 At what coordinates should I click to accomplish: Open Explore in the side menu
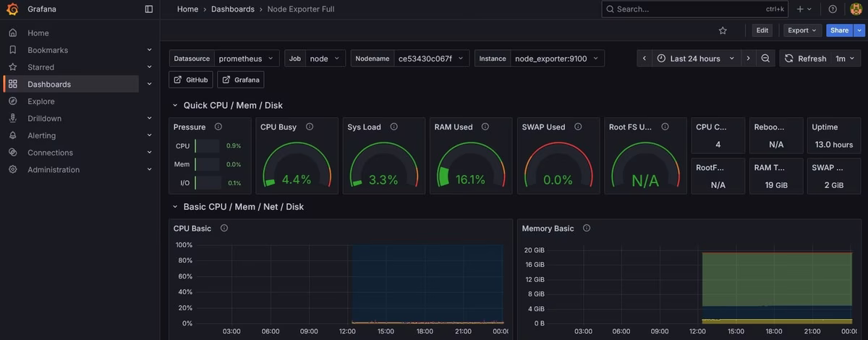coord(41,101)
